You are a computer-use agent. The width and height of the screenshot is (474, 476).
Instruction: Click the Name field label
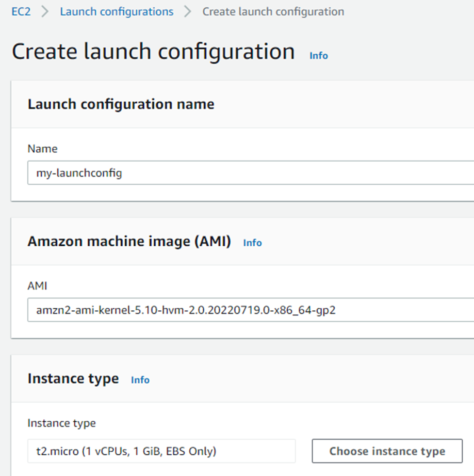coord(42,149)
